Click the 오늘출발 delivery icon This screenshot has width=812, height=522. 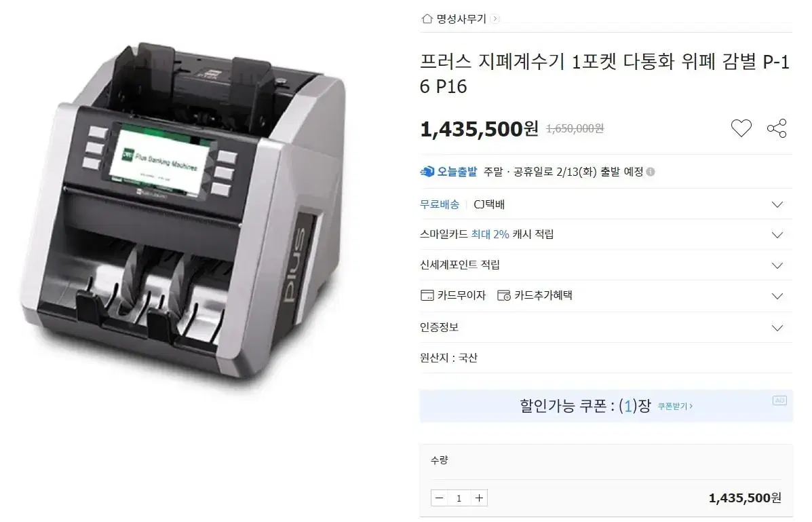427,172
